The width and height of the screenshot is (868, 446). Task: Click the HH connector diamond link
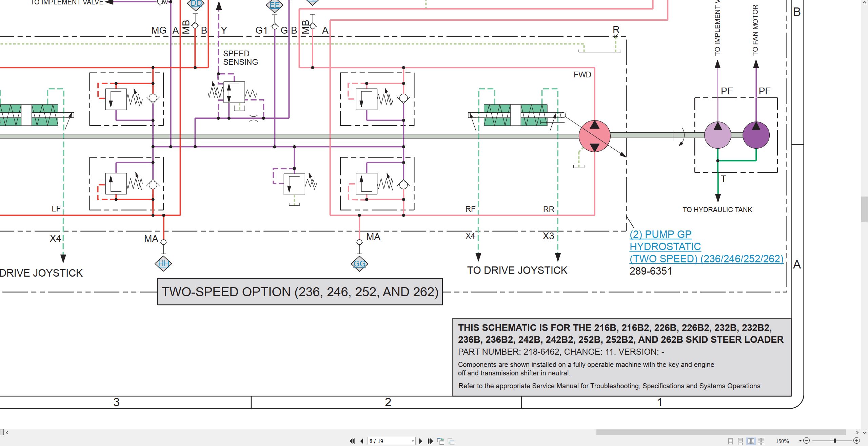163,263
